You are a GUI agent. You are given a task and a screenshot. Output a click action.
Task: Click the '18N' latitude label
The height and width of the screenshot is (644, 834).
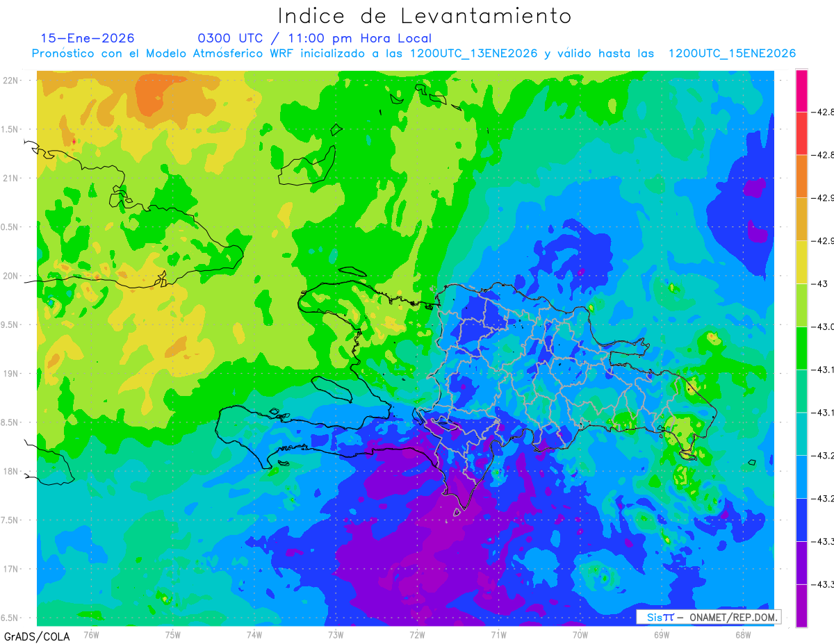(12, 471)
